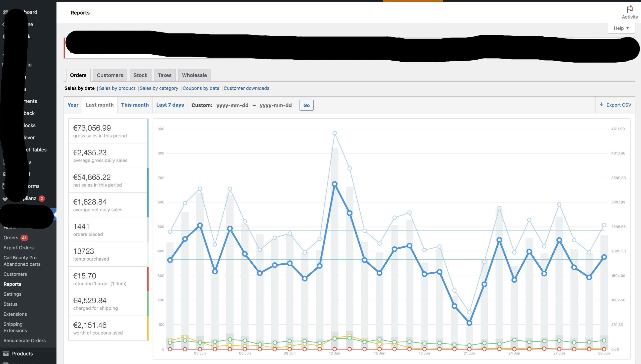
Task: Toggle net sales in this period series
Action: coord(108,180)
